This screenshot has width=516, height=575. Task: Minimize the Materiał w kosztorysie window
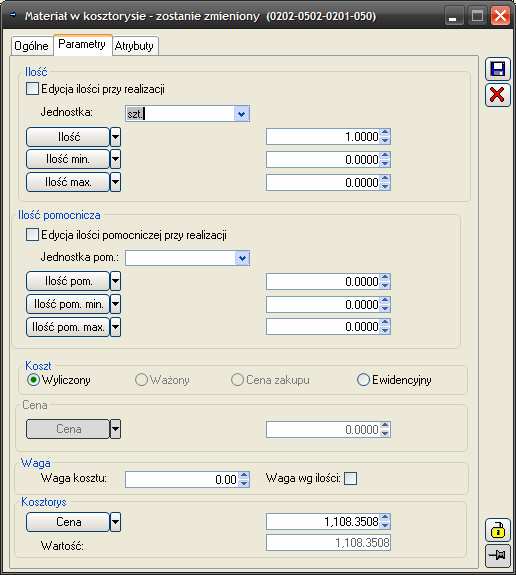pyautogui.click(x=453, y=17)
